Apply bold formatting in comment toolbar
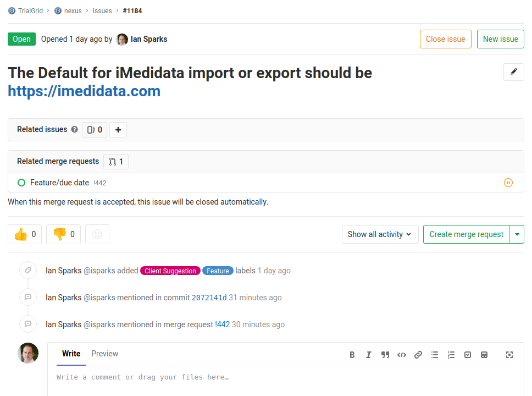The height and width of the screenshot is (396, 532). tap(352, 355)
